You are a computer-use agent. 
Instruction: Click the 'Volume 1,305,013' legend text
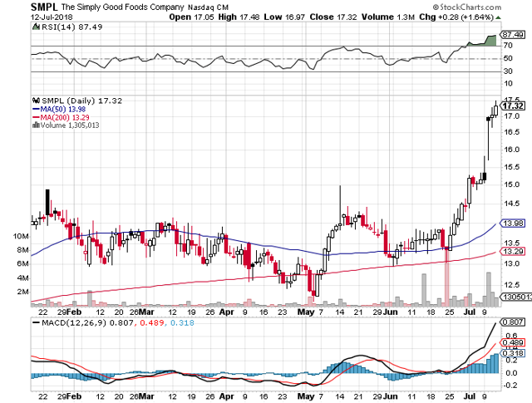coord(70,125)
